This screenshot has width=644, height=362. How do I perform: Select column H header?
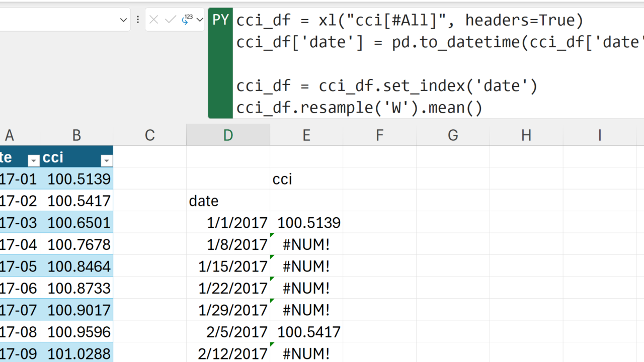pyautogui.click(x=526, y=135)
